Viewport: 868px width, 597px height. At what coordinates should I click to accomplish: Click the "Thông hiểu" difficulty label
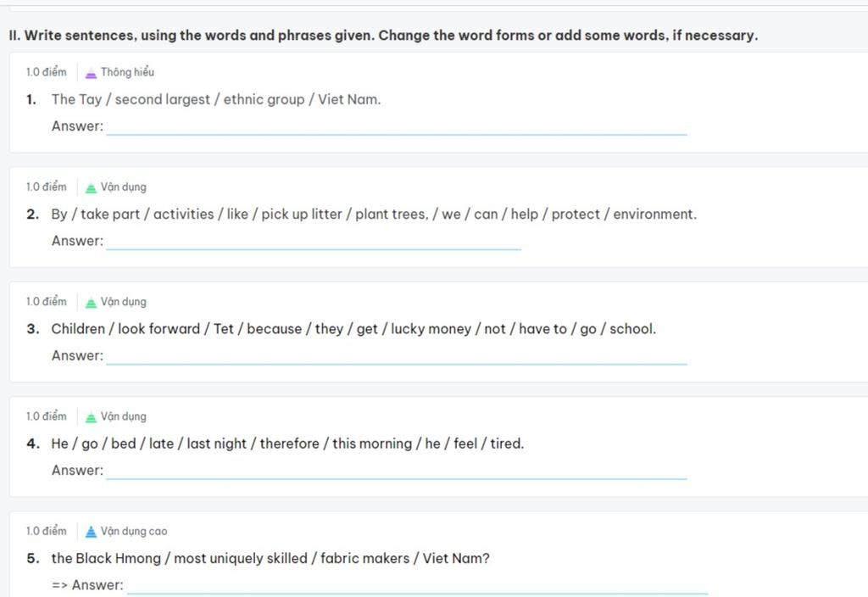127,73
